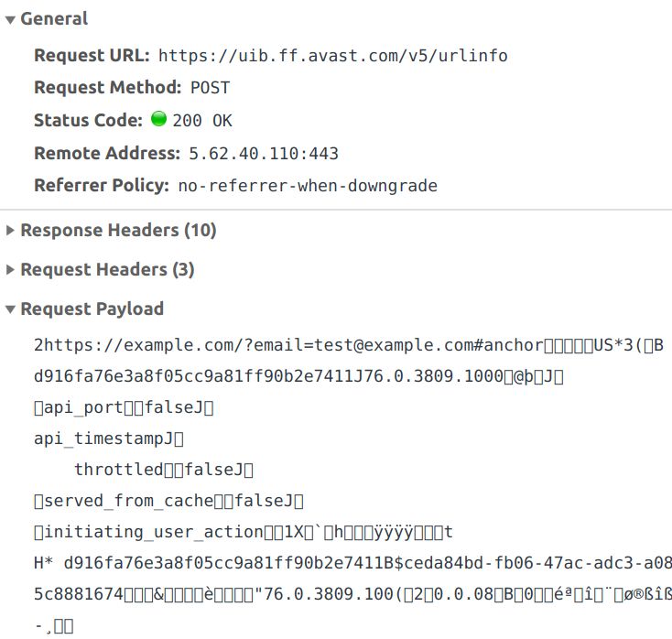The height and width of the screenshot is (639, 672).
Task: Select the Status Code label
Action: pyautogui.click(x=88, y=120)
